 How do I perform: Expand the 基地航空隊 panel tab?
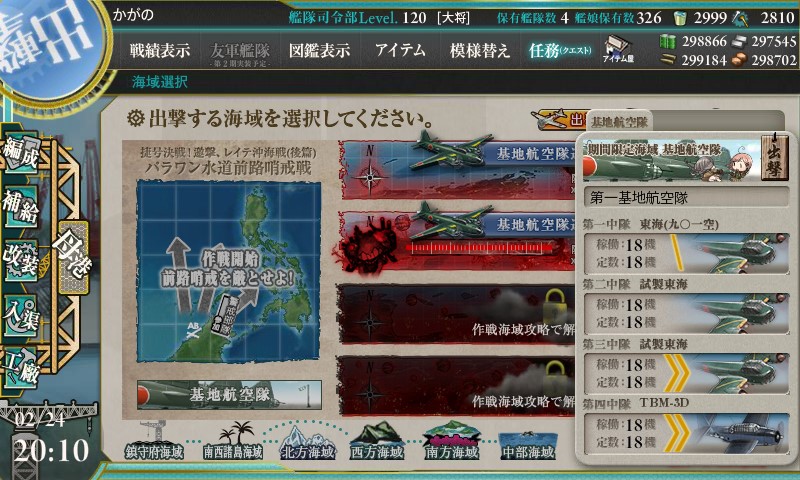coord(619,122)
